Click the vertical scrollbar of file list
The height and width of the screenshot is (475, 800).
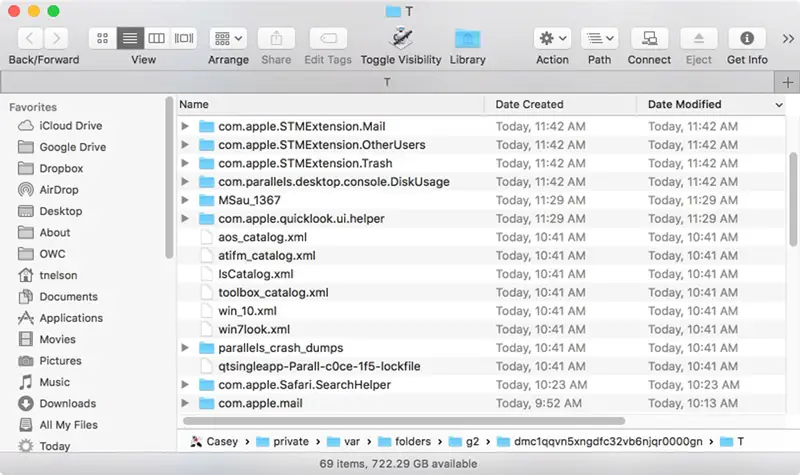(793, 199)
